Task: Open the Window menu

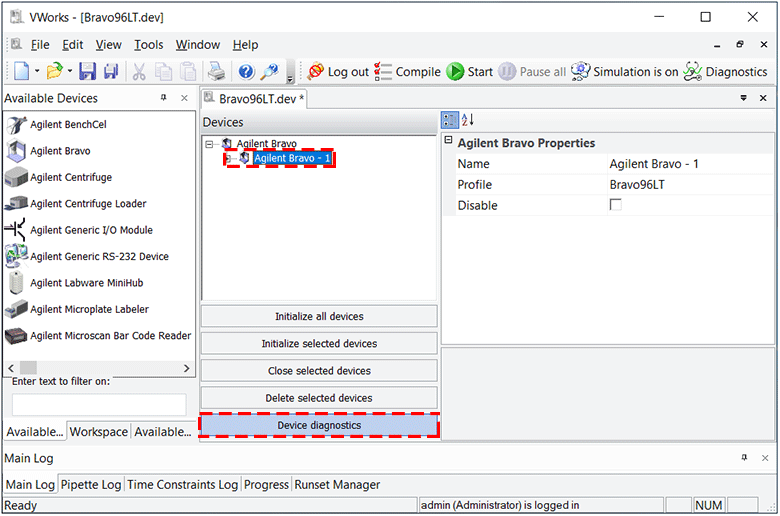Action: [x=197, y=45]
